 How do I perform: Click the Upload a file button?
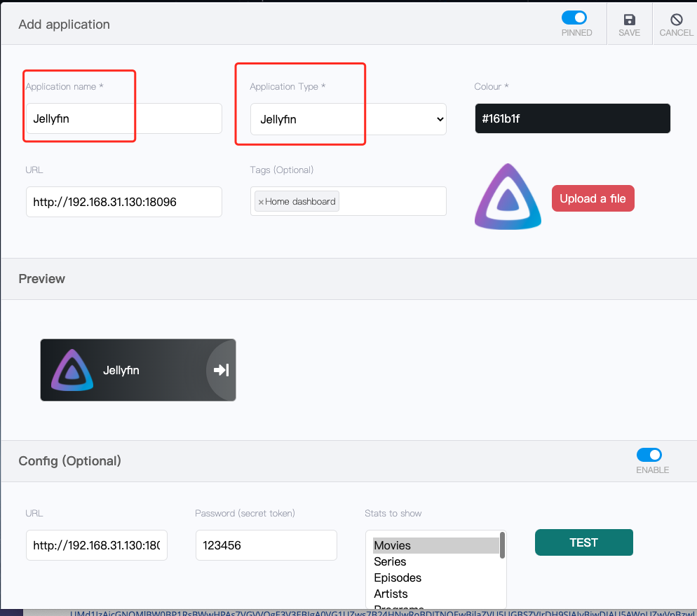point(593,198)
